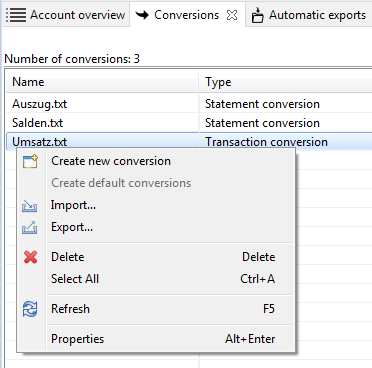Close the Conversions tab
The image size is (372, 368).
pyautogui.click(x=232, y=15)
